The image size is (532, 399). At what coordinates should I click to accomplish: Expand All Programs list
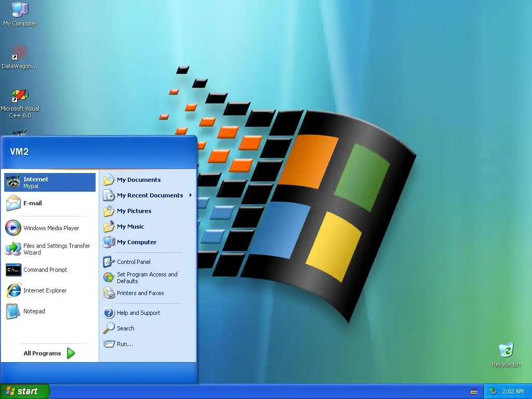[49, 353]
